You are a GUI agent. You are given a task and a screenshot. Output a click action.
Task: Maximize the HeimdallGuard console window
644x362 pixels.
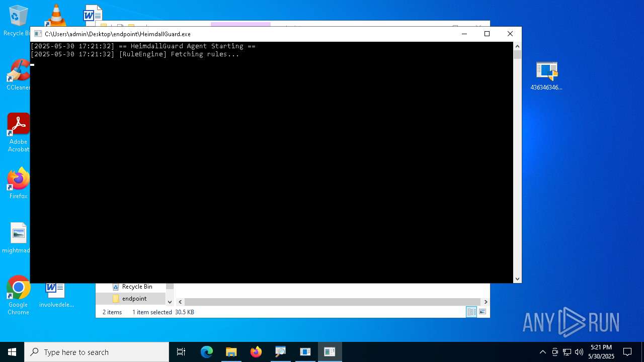click(487, 34)
